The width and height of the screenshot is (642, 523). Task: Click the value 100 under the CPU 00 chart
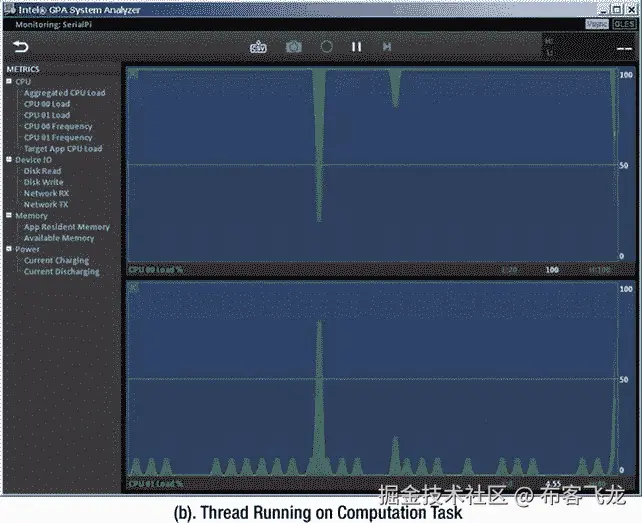tap(552, 270)
